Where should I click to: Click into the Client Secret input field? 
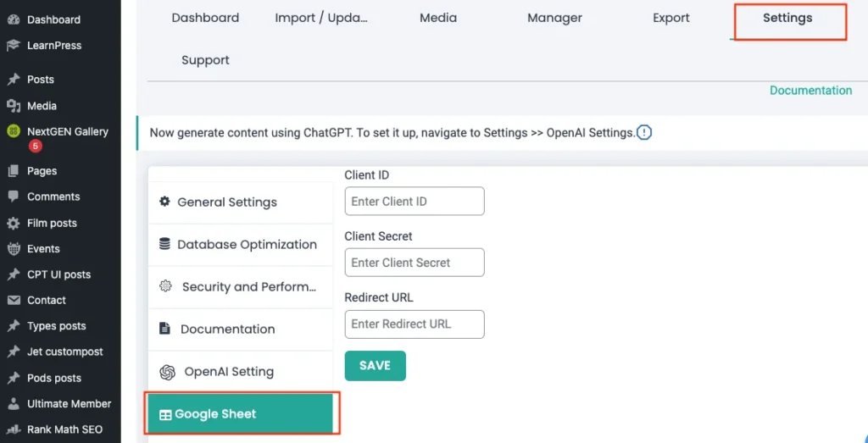tap(414, 263)
